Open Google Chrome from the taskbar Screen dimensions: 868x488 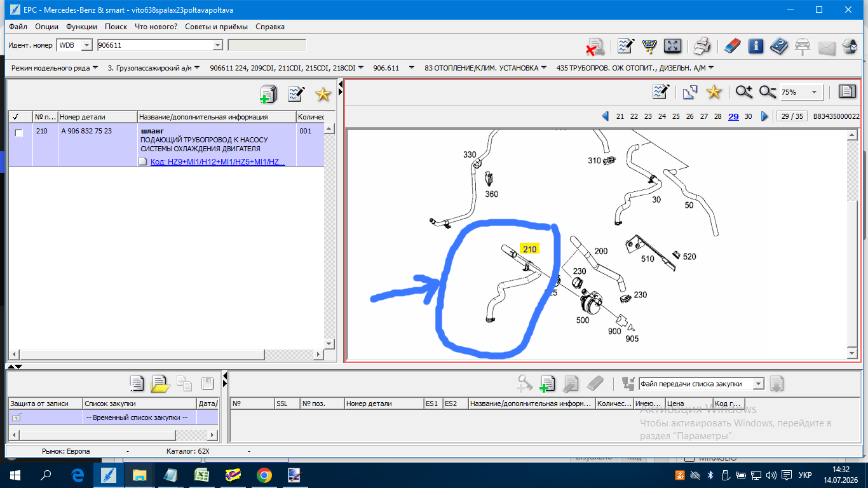264,475
